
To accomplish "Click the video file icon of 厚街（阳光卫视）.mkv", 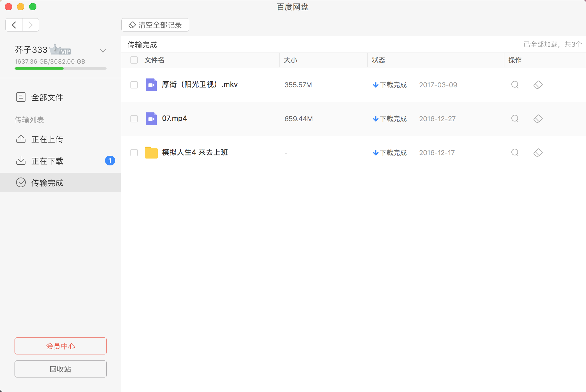I will click(x=151, y=85).
